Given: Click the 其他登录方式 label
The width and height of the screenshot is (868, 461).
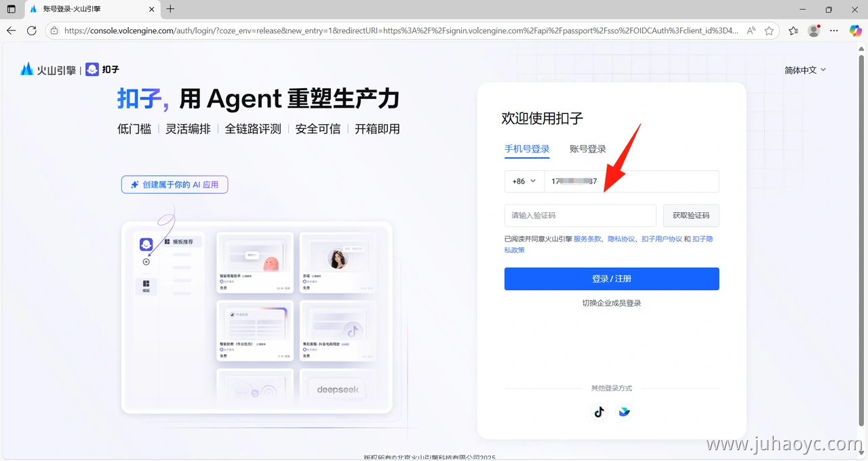Looking at the screenshot, I should coord(612,388).
